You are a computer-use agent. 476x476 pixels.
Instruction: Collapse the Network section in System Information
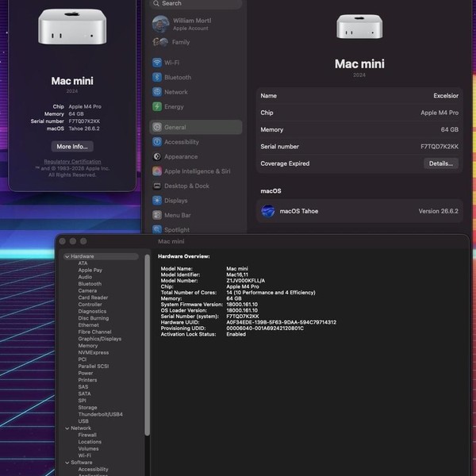point(67,428)
